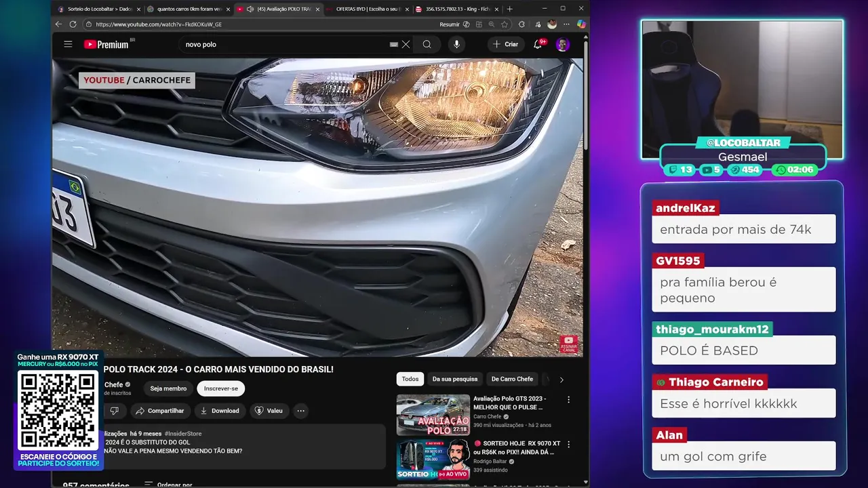
Task: Open the #InsiderStore hashtag link
Action: (183, 434)
